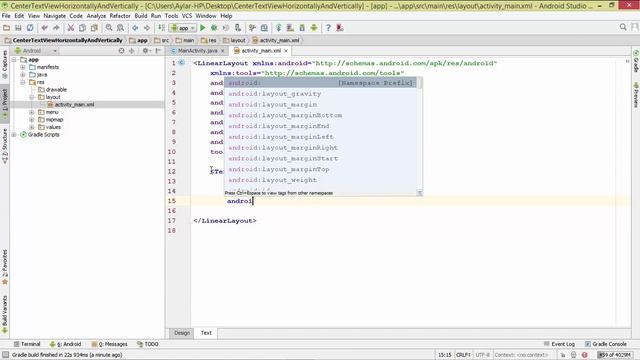Open the TODO tool window
This screenshot has height=360, width=640.
pos(147,344)
